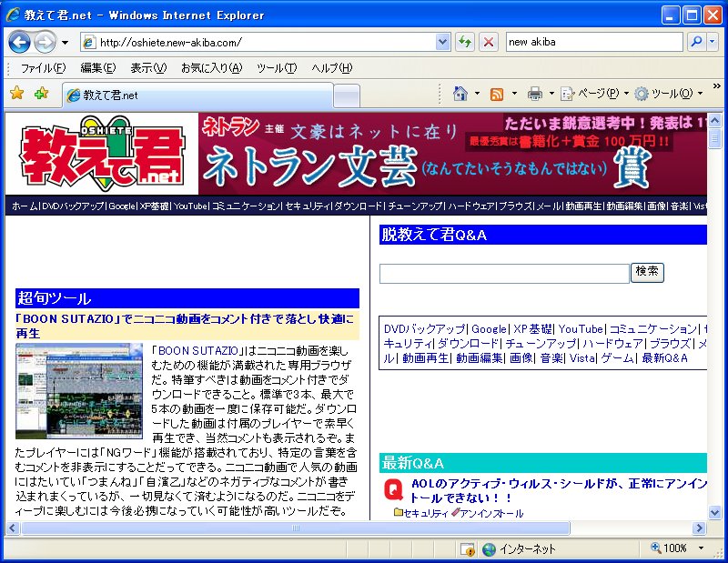Open the ヘルプ(H) menu
The width and height of the screenshot is (728, 563).
tap(332, 68)
